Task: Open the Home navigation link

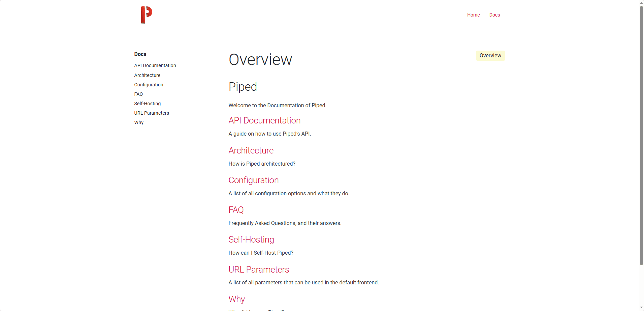Action: (473, 15)
